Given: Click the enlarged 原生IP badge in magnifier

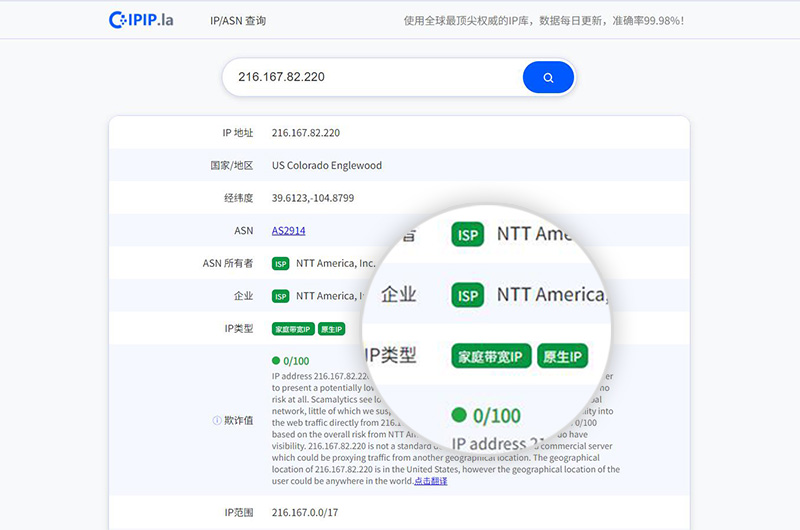Looking at the screenshot, I should pos(562,356).
